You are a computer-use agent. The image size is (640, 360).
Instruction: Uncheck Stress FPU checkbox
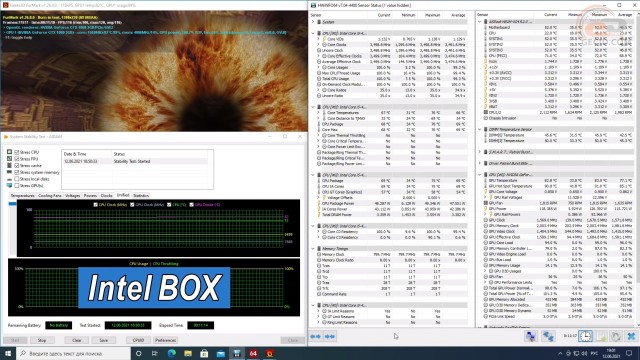[x=17, y=159]
